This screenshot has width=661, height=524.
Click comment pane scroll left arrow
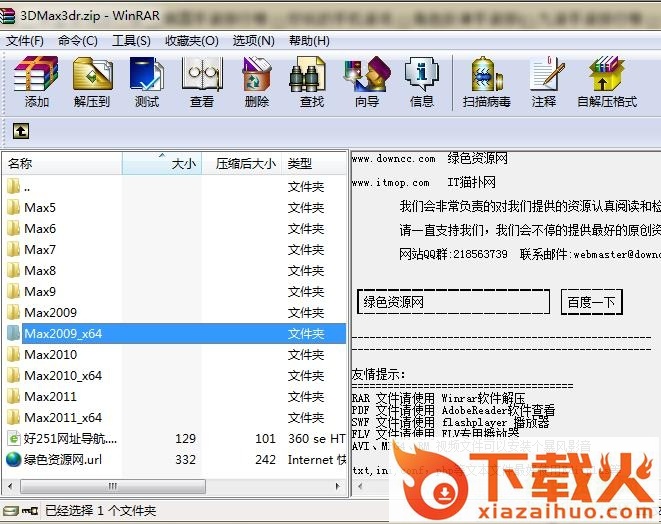point(360,486)
